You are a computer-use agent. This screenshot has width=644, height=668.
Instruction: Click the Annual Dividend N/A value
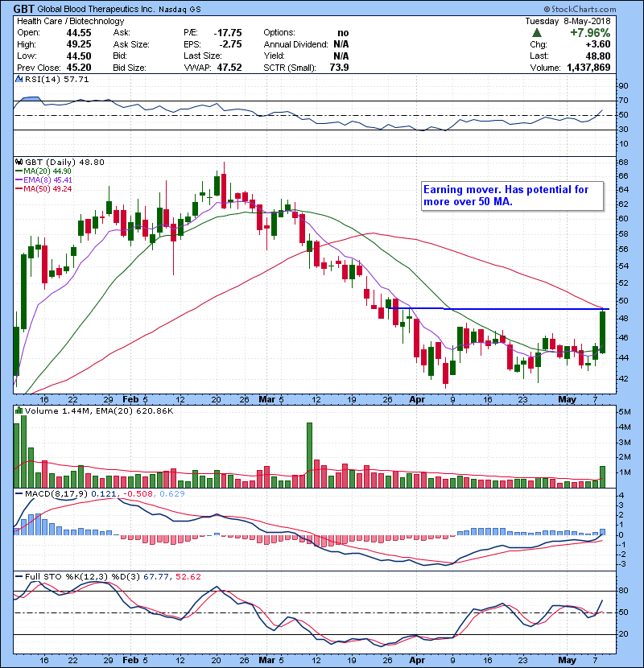point(341,44)
